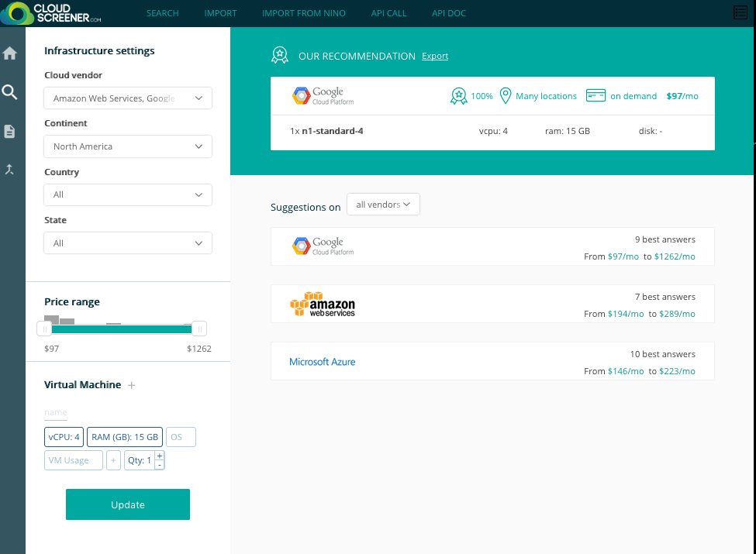Click the Google Cloud Platform logo in recommendation

[x=323, y=96]
